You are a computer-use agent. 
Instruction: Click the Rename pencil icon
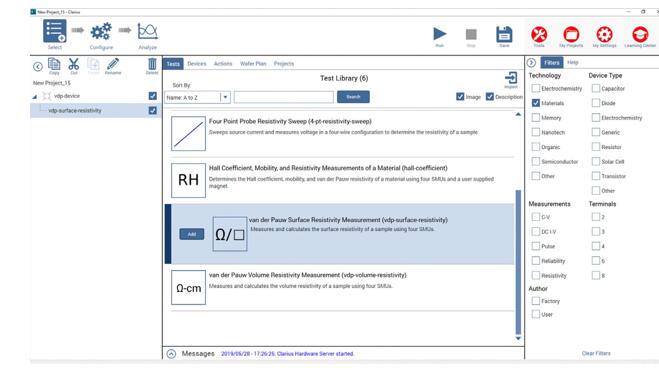tap(113, 64)
